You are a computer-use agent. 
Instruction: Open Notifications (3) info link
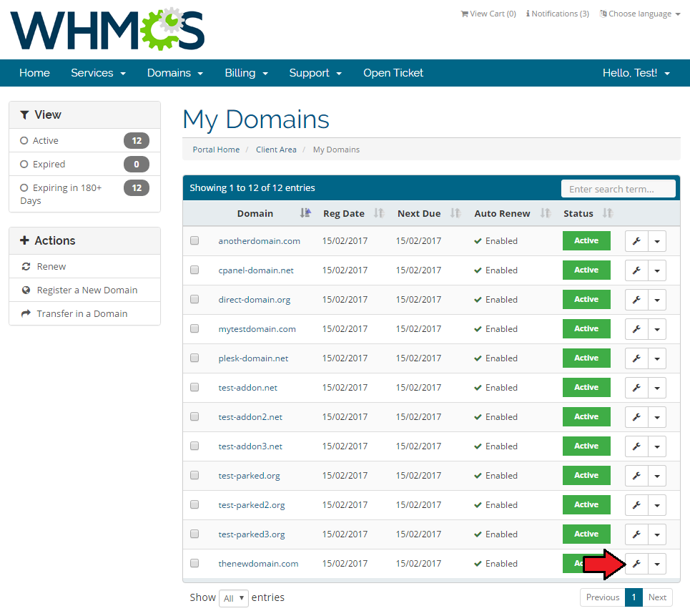(x=558, y=14)
